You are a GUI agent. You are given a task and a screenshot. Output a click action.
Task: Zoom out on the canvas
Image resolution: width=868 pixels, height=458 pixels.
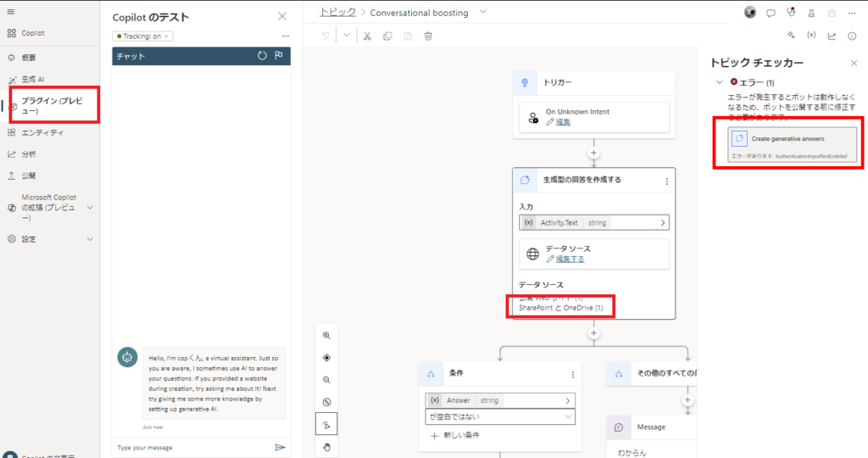click(326, 380)
